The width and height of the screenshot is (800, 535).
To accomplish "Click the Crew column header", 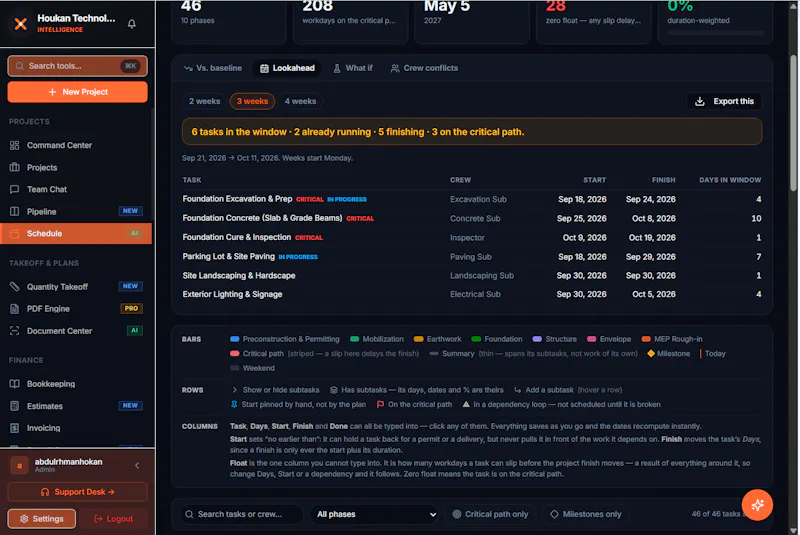I will (x=460, y=180).
